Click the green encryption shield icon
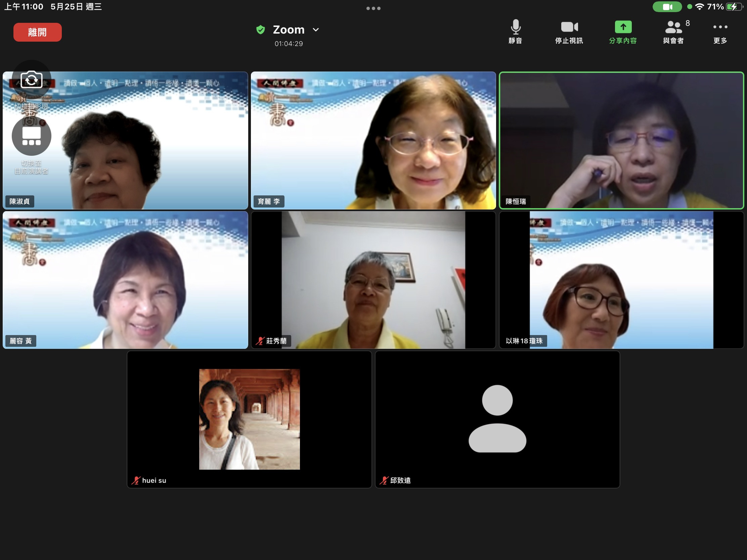 (260, 30)
